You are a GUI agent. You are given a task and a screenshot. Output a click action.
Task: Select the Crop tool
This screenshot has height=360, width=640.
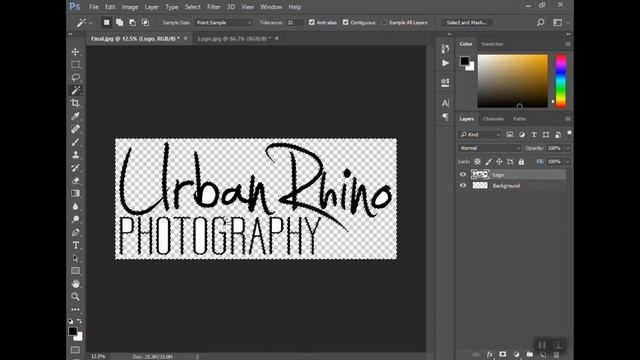[76, 103]
